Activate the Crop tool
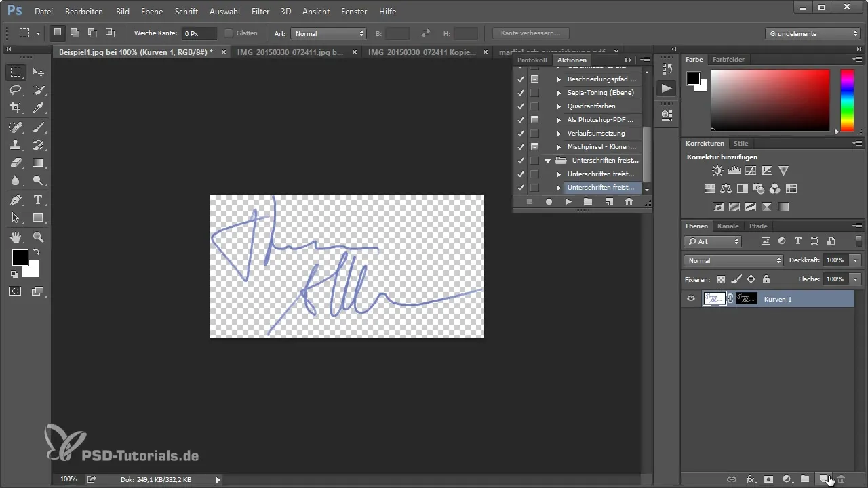This screenshot has height=488, width=868. click(x=16, y=108)
